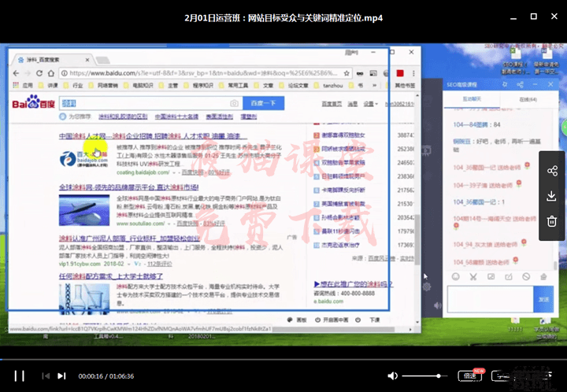
Task: Pause the video playback
Action: 20,375
